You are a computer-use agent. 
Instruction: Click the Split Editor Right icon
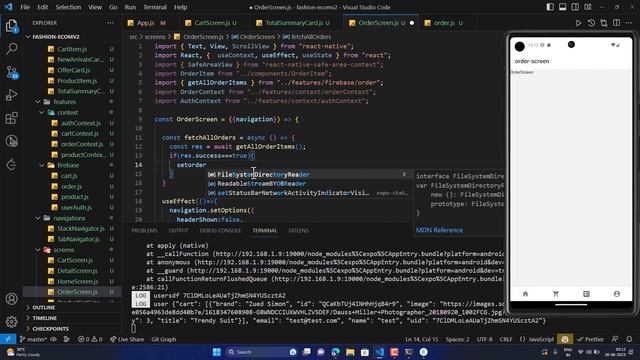(616, 23)
